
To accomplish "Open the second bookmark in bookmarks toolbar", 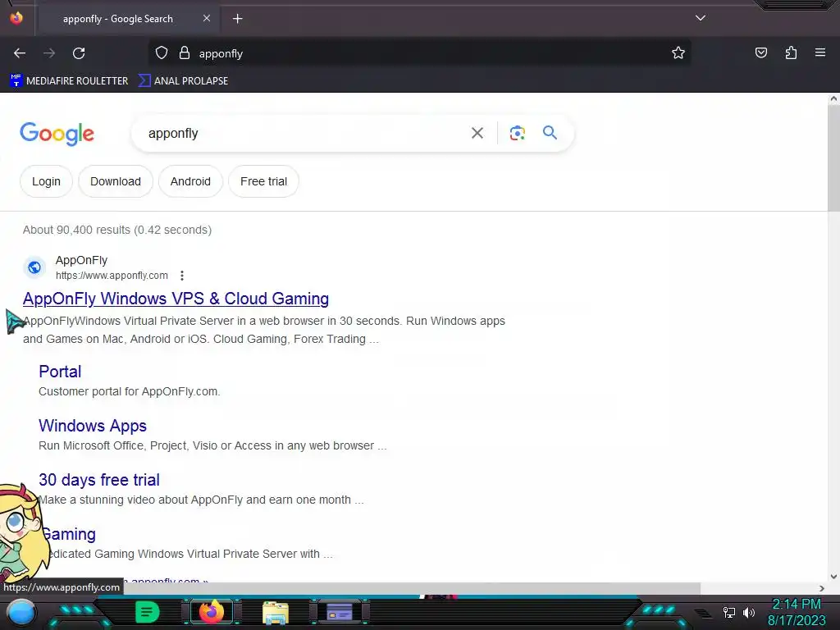I will [x=183, y=81].
